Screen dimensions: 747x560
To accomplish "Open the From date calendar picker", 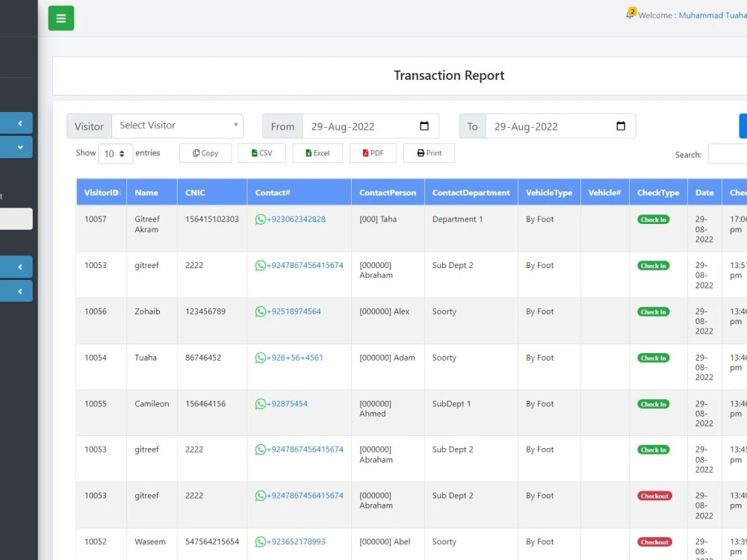I will pyautogui.click(x=424, y=126).
